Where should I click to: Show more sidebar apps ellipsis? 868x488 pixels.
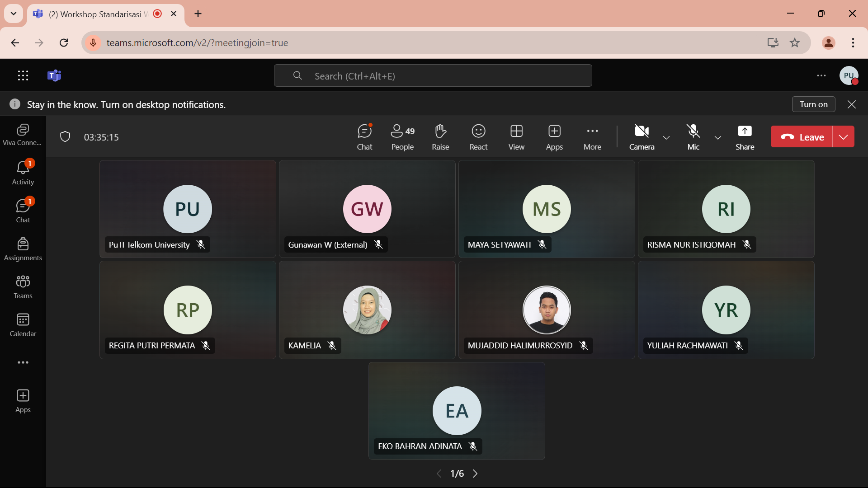[x=23, y=362]
